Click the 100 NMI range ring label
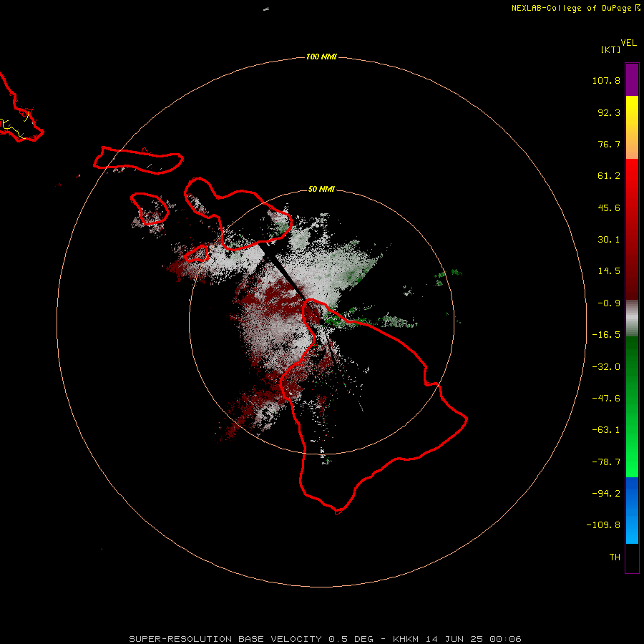 tap(321, 57)
